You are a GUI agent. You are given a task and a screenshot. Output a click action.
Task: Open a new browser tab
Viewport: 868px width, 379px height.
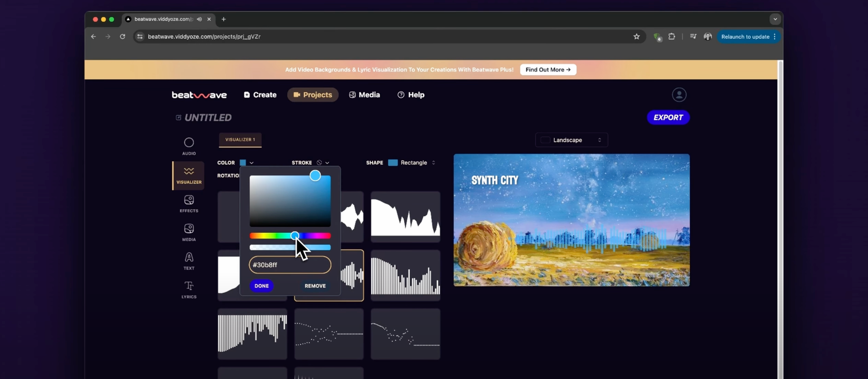pos(224,19)
